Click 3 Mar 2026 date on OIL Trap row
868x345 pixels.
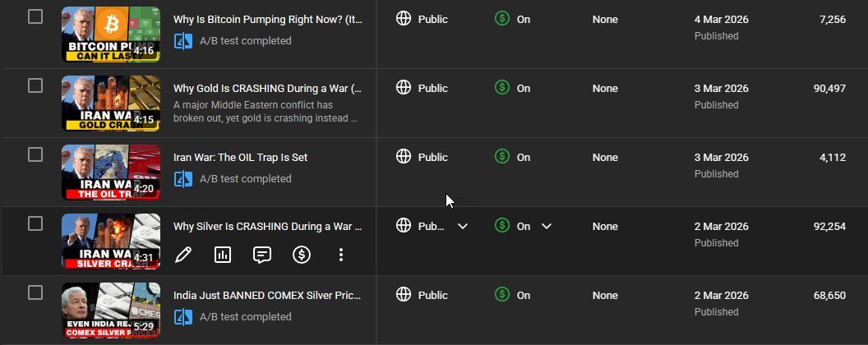[722, 158]
